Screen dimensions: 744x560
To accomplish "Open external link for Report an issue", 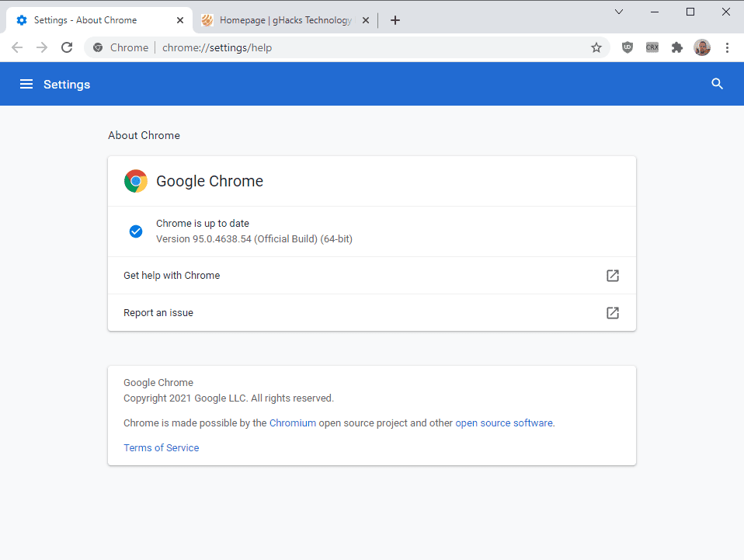I will click(x=612, y=312).
